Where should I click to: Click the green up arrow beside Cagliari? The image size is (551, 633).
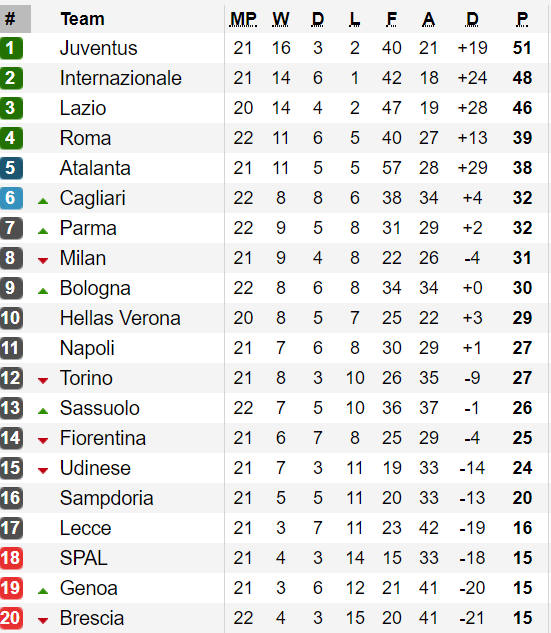tap(43, 201)
